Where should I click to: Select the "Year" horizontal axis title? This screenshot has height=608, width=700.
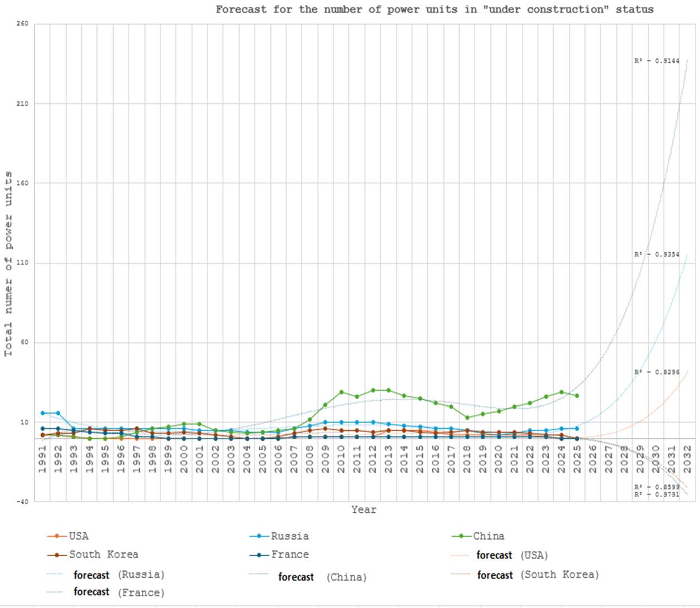point(363,509)
